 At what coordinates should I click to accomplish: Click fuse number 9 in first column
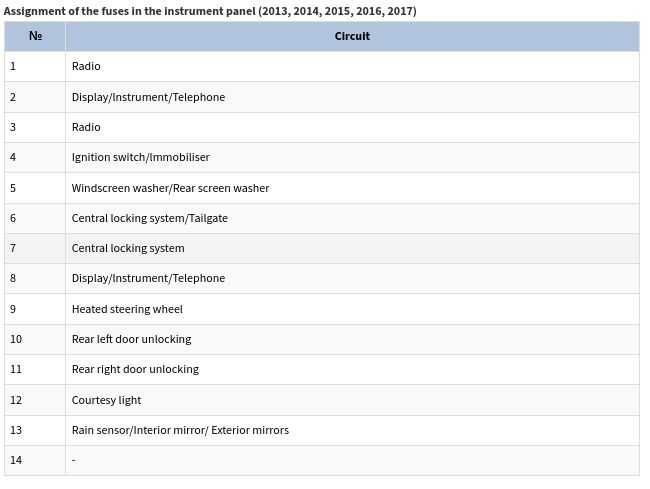pyautogui.click(x=13, y=309)
